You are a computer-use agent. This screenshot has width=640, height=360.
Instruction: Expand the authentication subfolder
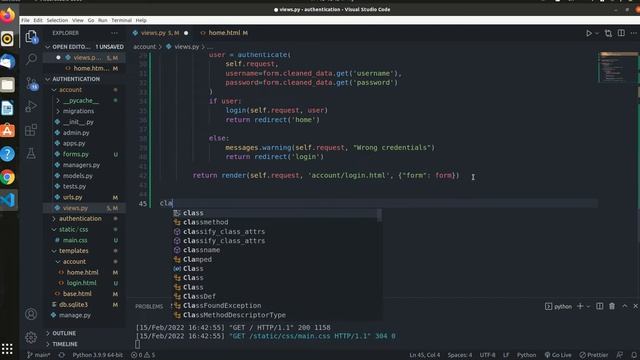[x=54, y=219]
